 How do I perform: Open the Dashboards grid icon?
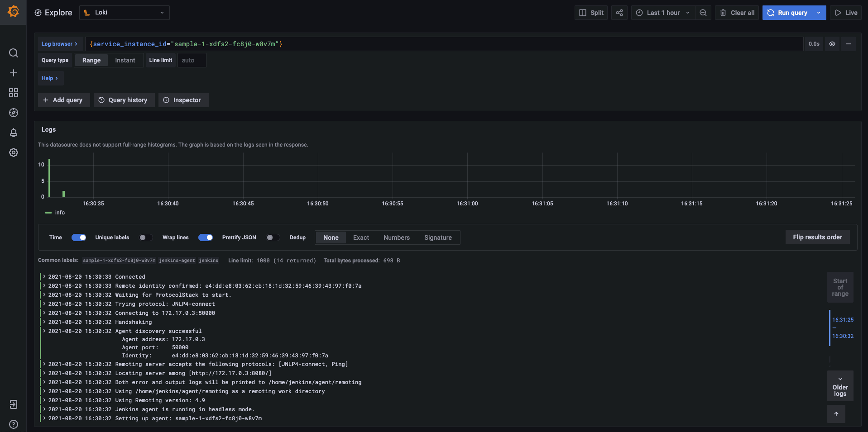point(14,93)
